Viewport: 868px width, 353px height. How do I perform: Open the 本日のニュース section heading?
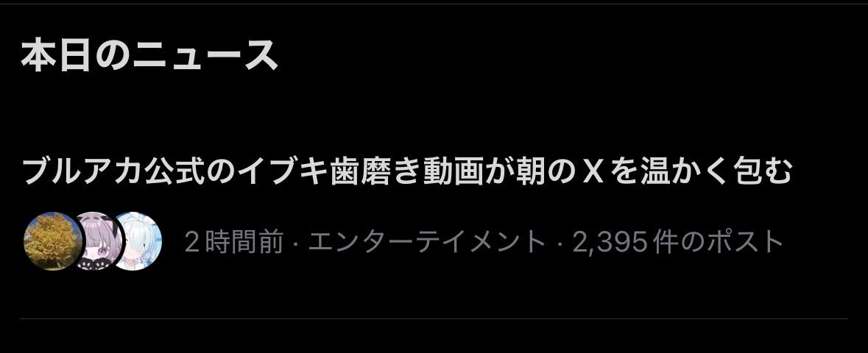click(149, 55)
